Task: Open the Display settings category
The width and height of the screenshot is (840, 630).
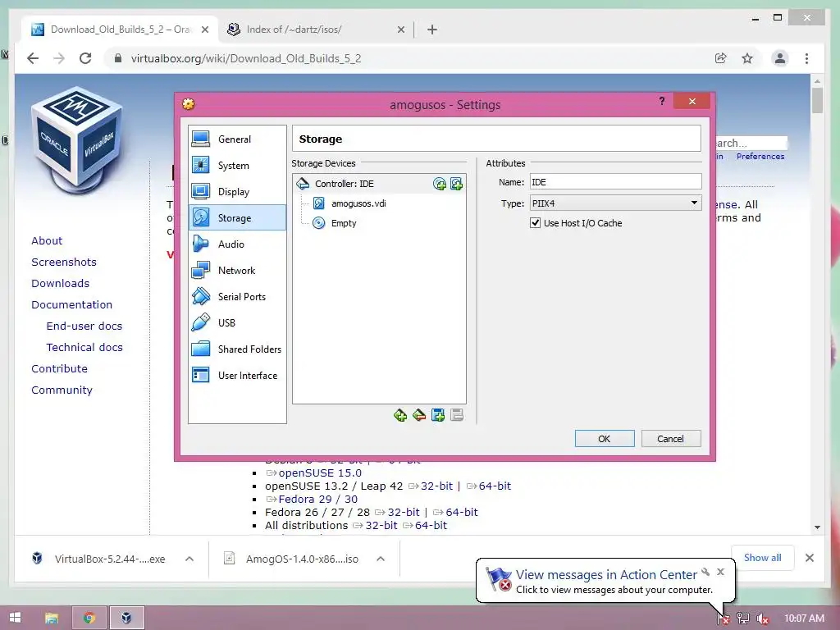Action: click(x=237, y=192)
